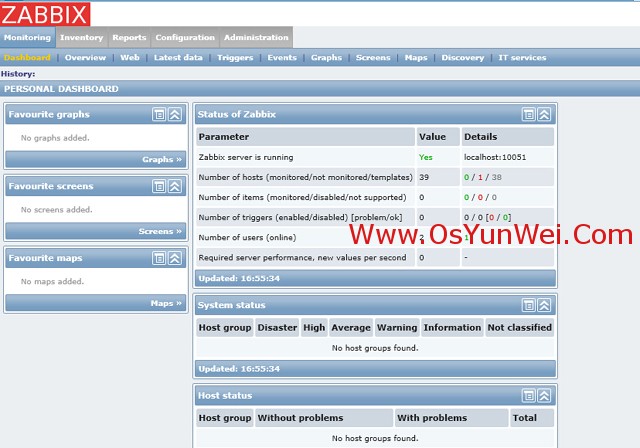Collapse the Status of Zabbix widget
This screenshot has width=640, height=448.
pos(545,115)
